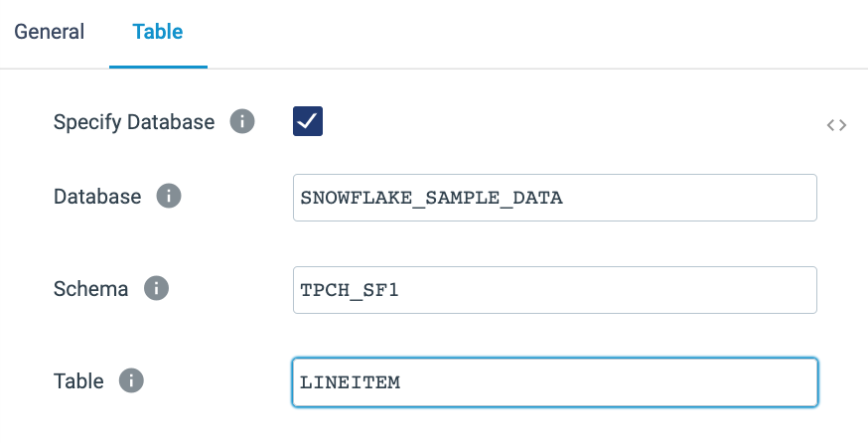
Task: Switch to the General tab
Action: [x=49, y=32]
